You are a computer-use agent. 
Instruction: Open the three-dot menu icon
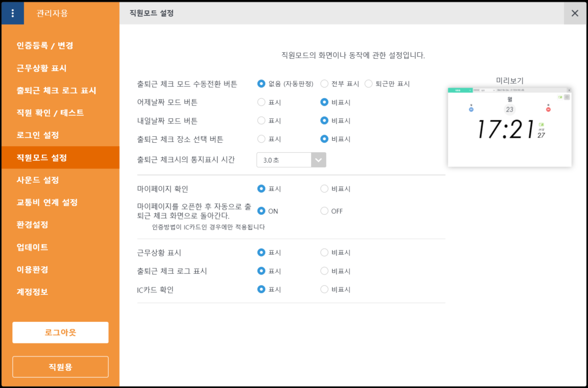12,13
